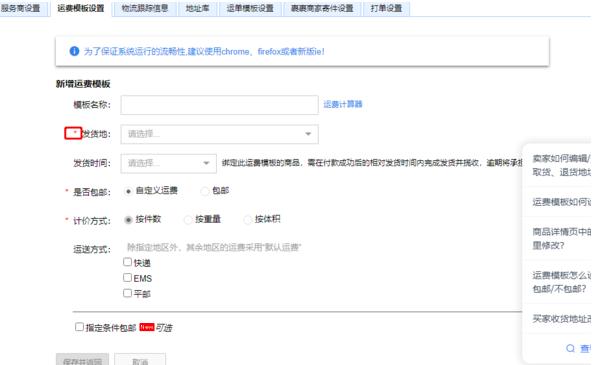Click the 取消 button
Viewport: 600px width, 365px height.
tap(140, 360)
